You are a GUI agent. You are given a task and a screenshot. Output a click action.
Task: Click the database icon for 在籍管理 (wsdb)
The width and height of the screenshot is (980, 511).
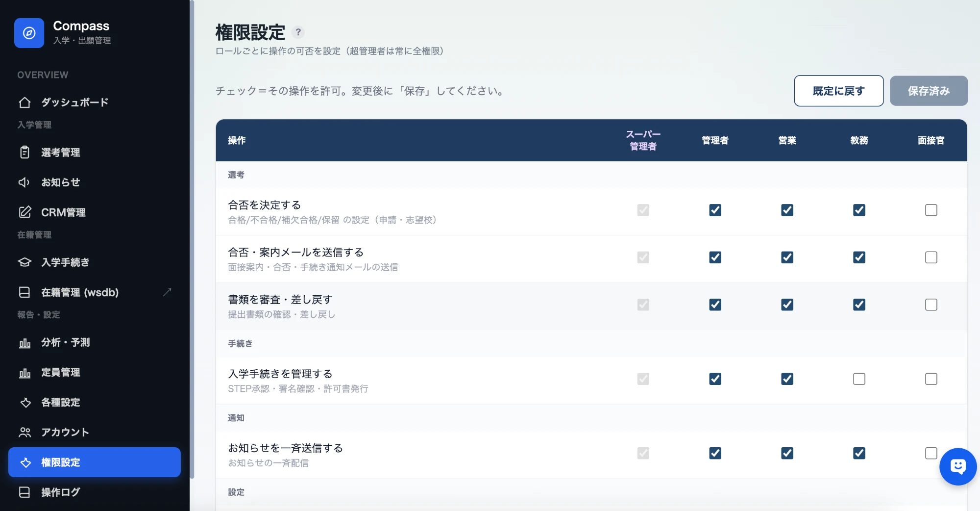click(24, 292)
